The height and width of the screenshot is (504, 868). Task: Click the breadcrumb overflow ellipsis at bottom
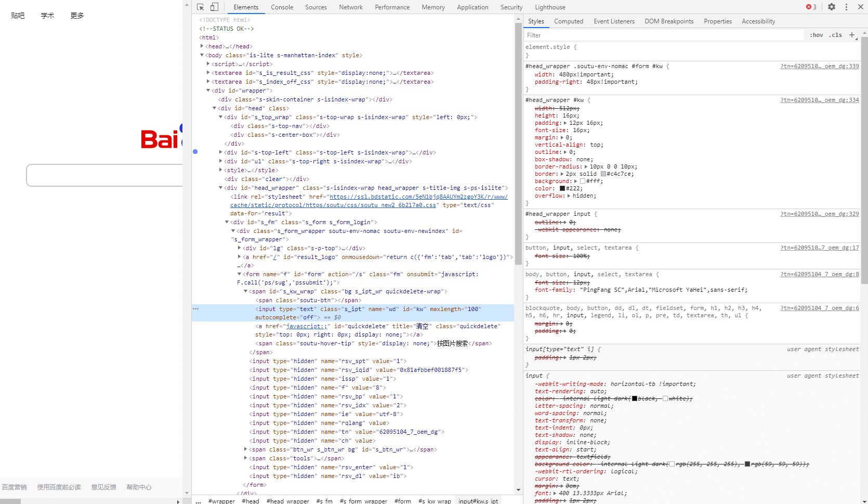[x=198, y=501]
